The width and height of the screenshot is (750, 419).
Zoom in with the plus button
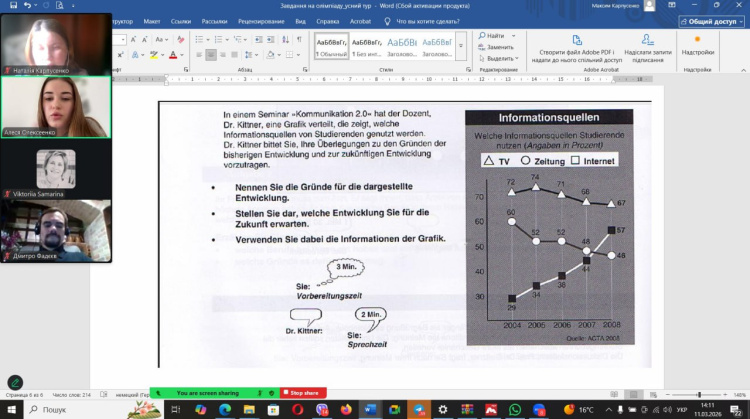[x=725, y=395]
